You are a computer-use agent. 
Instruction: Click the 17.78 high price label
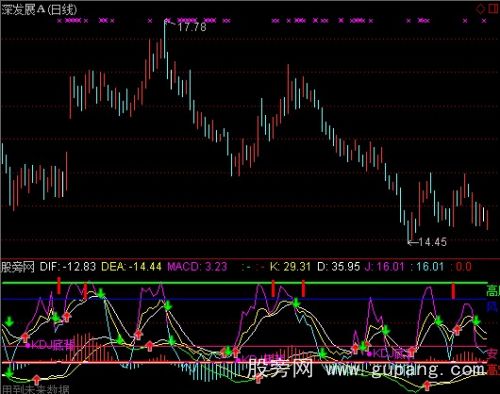[x=192, y=27]
